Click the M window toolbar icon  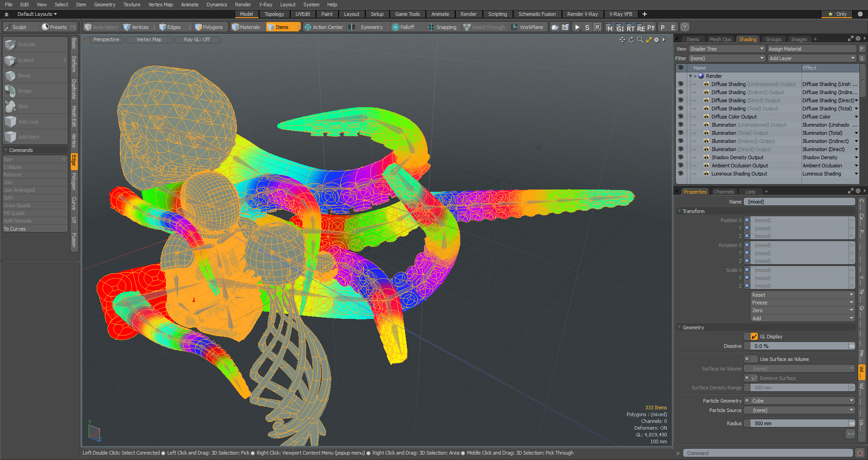pos(609,28)
